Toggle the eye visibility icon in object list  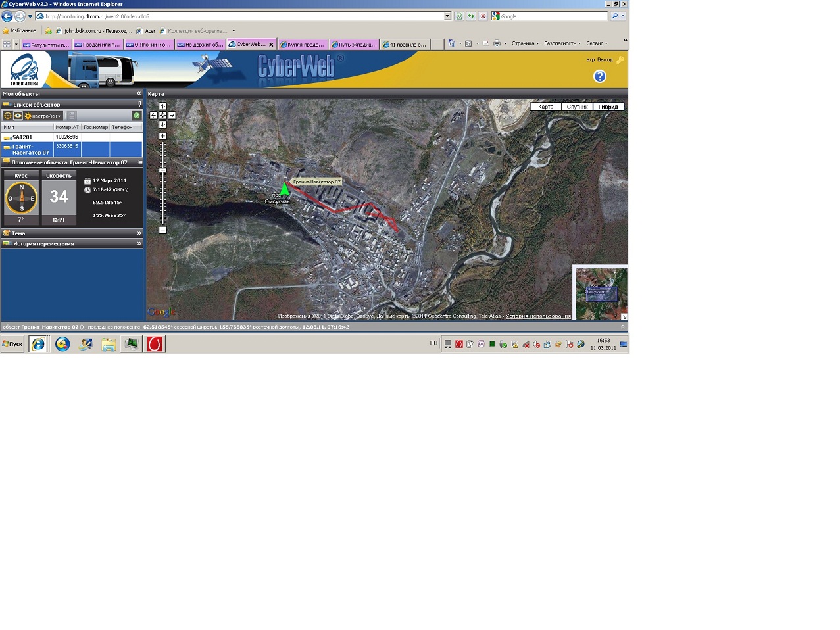[x=18, y=116]
